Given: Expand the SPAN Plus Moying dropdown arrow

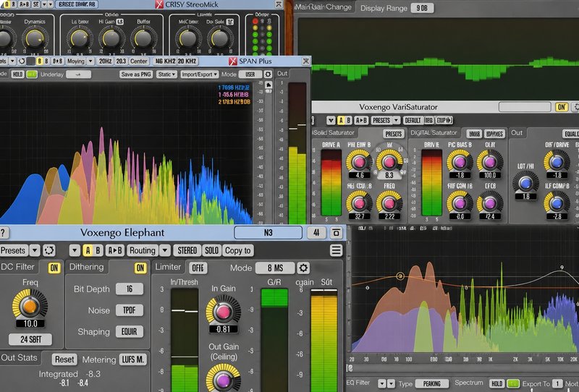Looking at the screenshot, I should click(x=90, y=61).
